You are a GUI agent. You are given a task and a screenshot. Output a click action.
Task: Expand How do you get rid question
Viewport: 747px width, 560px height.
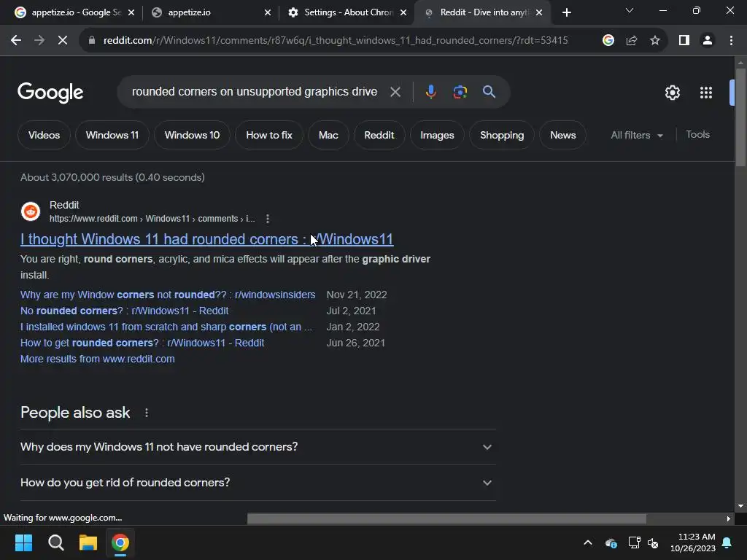(x=258, y=483)
